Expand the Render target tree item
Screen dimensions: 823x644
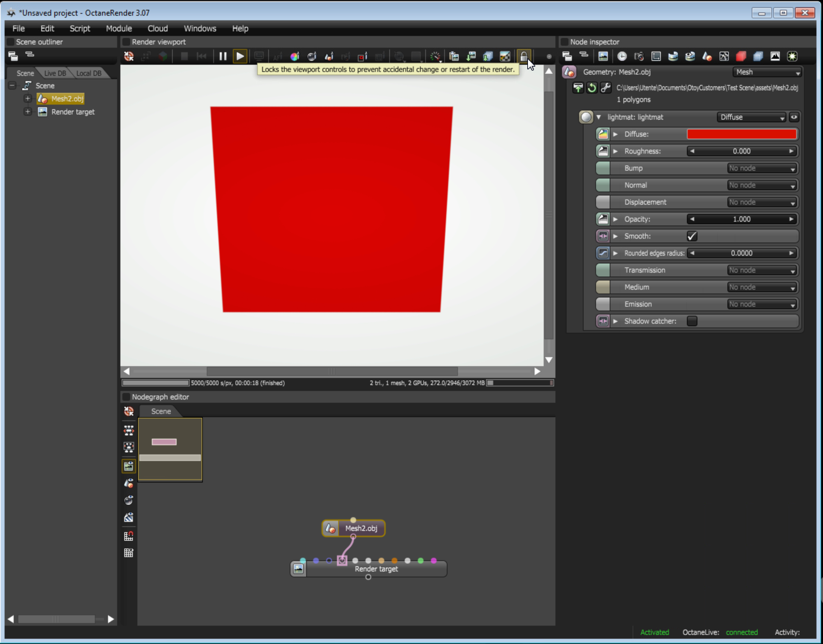click(27, 111)
